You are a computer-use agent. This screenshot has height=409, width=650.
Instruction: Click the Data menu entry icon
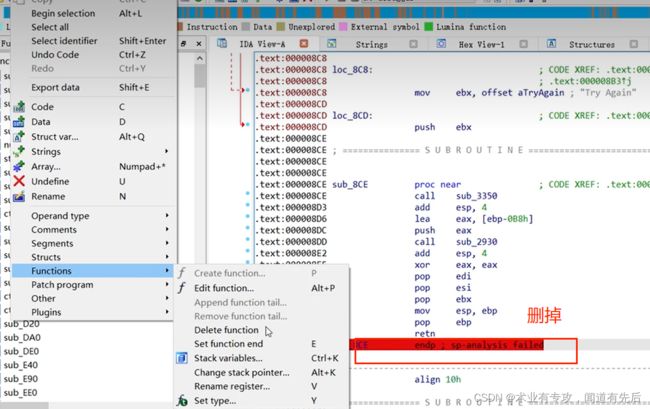pos(19,121)
